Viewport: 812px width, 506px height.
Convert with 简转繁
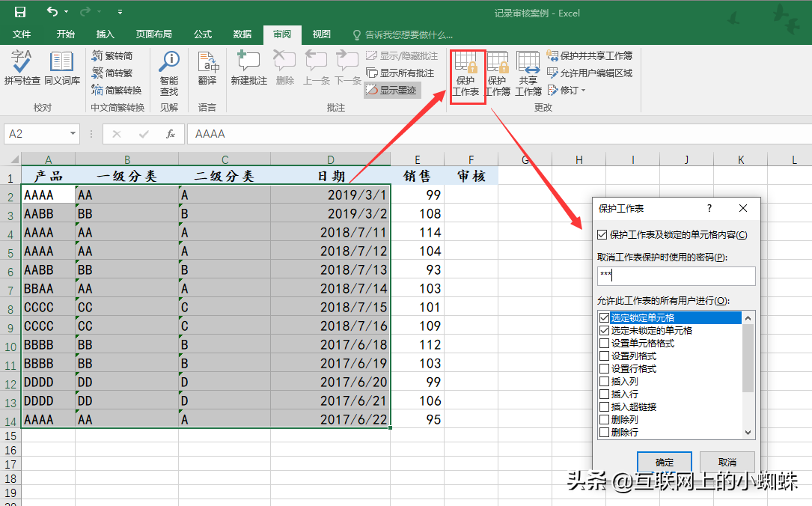point(112,73)
